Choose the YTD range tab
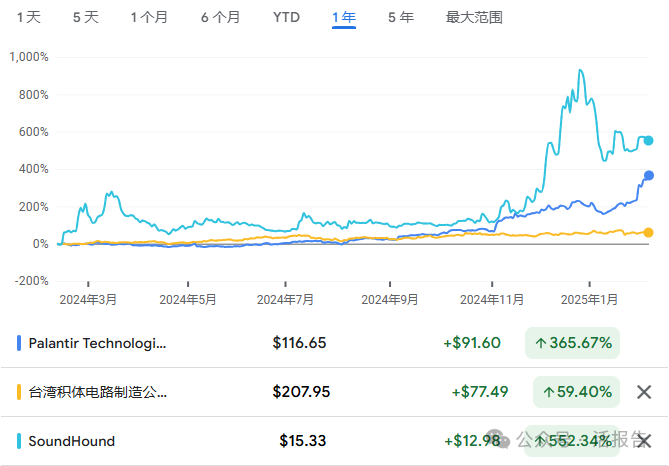 (x=286, y=17)
